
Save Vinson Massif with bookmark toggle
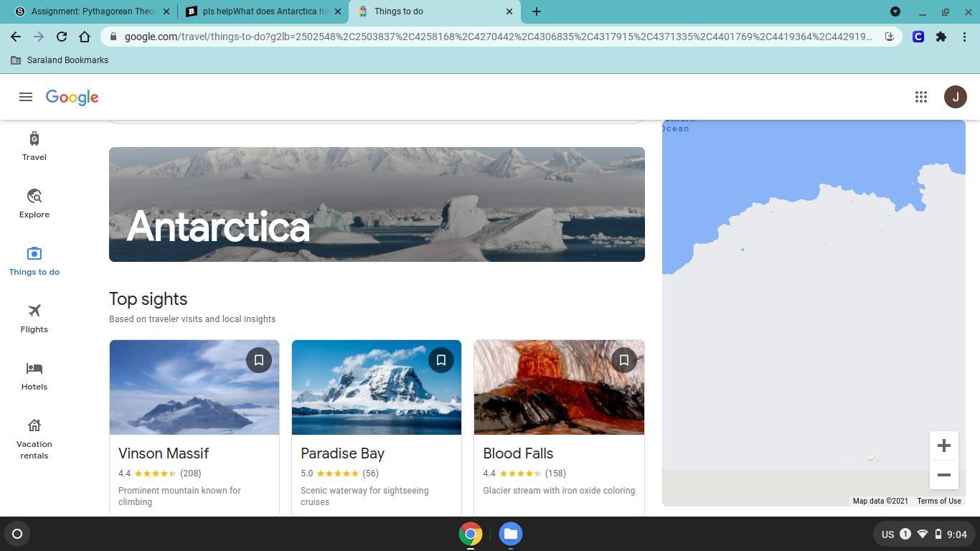click(x=259, y=360)
